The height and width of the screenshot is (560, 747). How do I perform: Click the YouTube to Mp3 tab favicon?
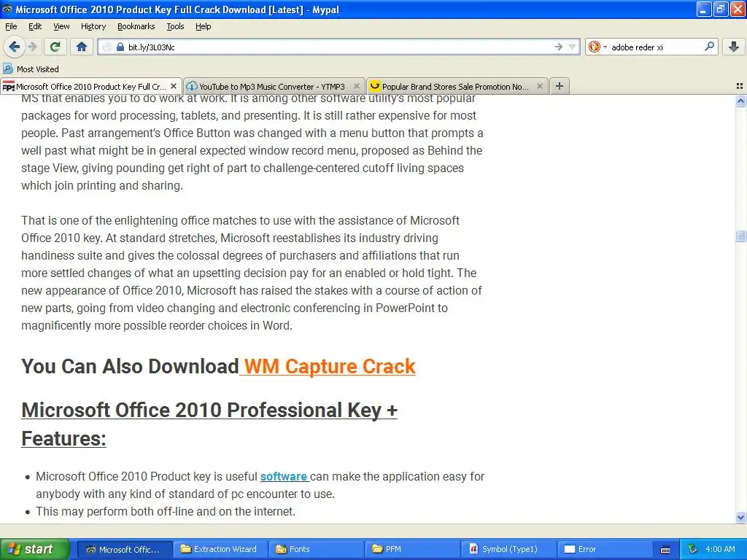pyautogui.click(x=192, y=86)
